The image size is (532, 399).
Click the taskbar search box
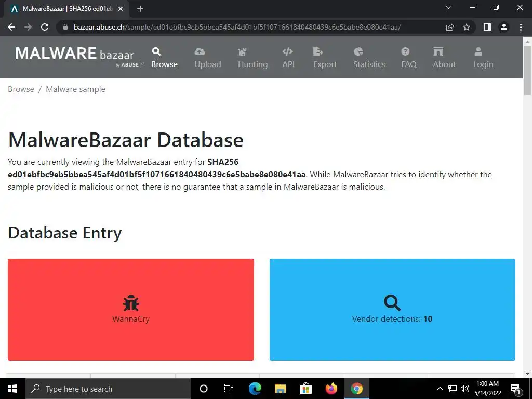[x=108, y=389]
